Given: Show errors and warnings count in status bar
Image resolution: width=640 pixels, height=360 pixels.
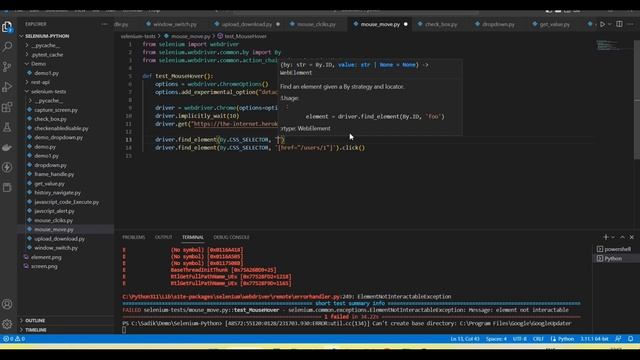Looking at the screenshot, I should click(14, 339).
